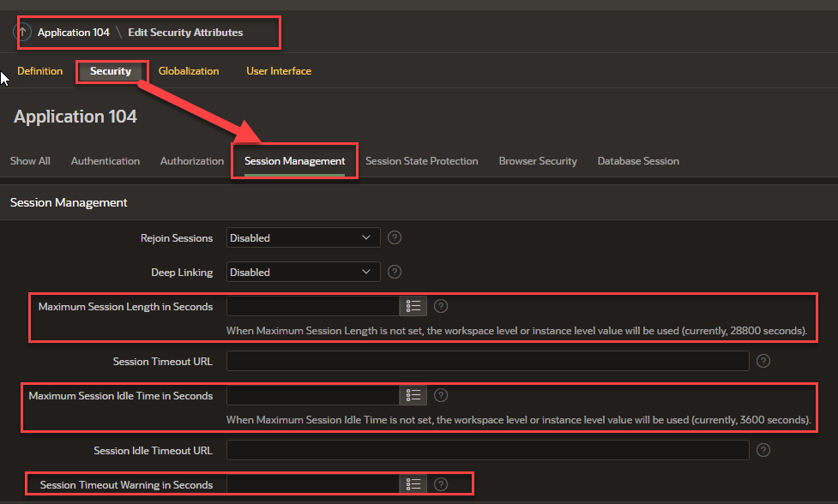Click the Application 104 page title
Image resolution: width=838 pixels, height=504 pixels.
pyautogui.click(x=75, y=117)
